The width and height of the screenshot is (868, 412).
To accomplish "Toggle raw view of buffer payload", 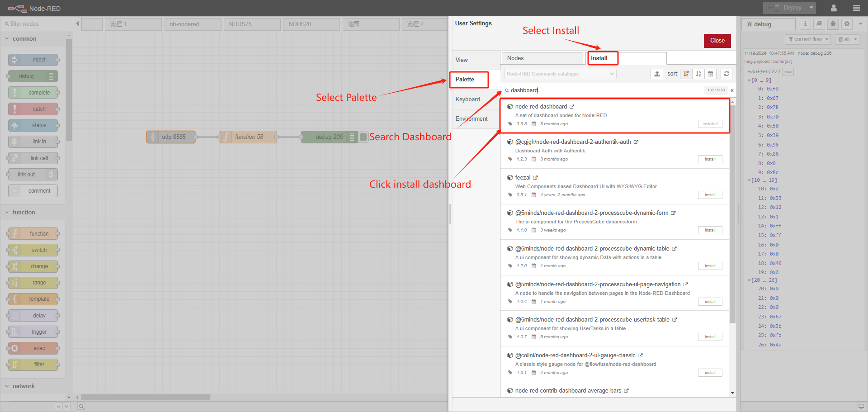I will [x=788, y=72].
